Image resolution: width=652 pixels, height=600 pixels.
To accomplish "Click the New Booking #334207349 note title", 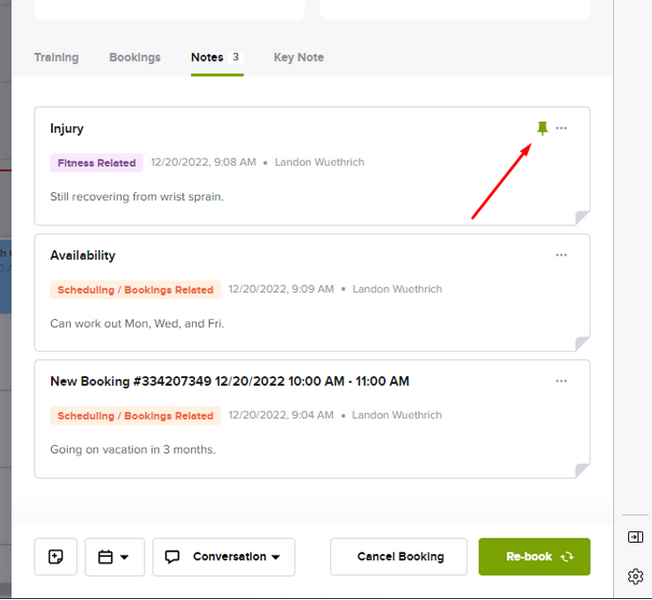I will click(230, 381).
